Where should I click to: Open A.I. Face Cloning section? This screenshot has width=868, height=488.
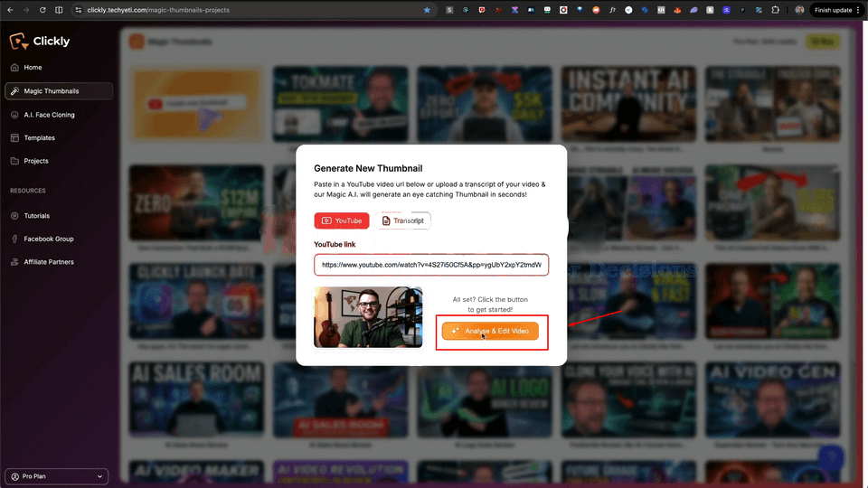coord(49,115)
